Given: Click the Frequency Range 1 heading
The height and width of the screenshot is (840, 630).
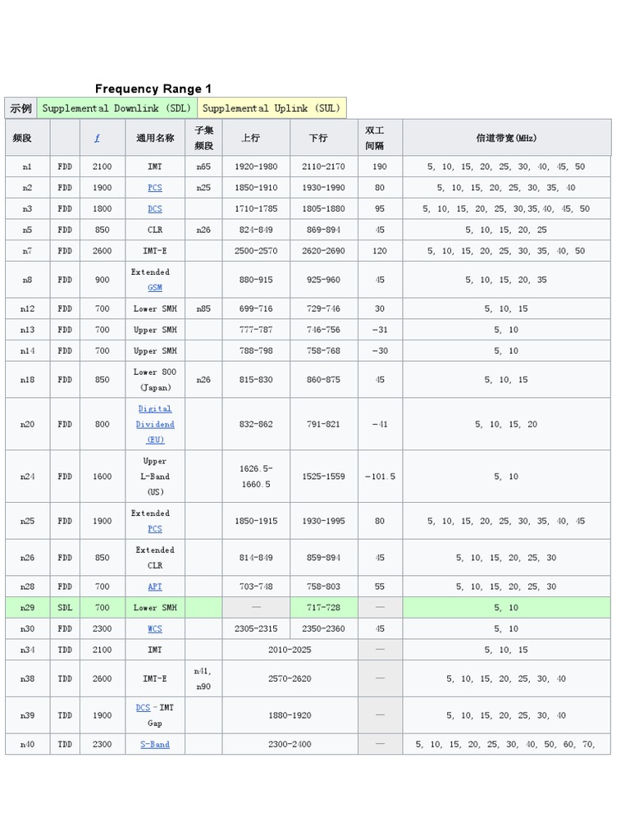Looking at the screenshot, I should pos(153,89).
